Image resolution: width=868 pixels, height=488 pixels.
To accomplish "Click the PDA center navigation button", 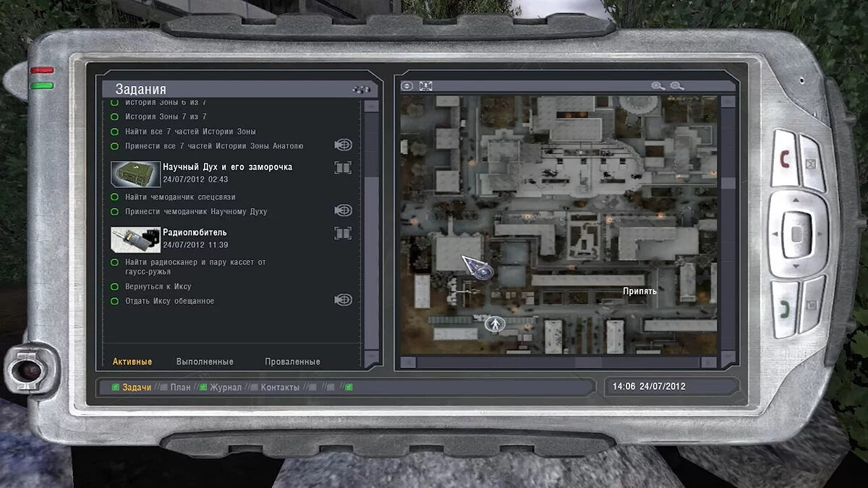I will [x=796, y=234].
